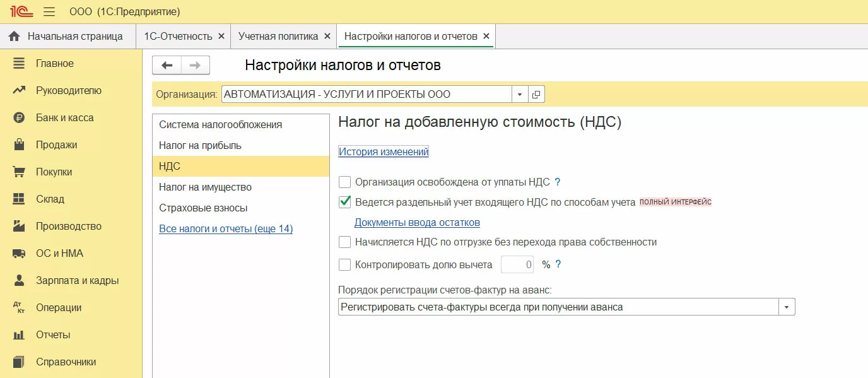Uncheck раздельный учет входящего НДС checkbox

click(345, 203)
